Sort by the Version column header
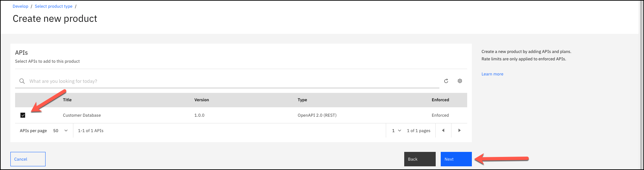The image size is (644, 170). click(202, 100)
